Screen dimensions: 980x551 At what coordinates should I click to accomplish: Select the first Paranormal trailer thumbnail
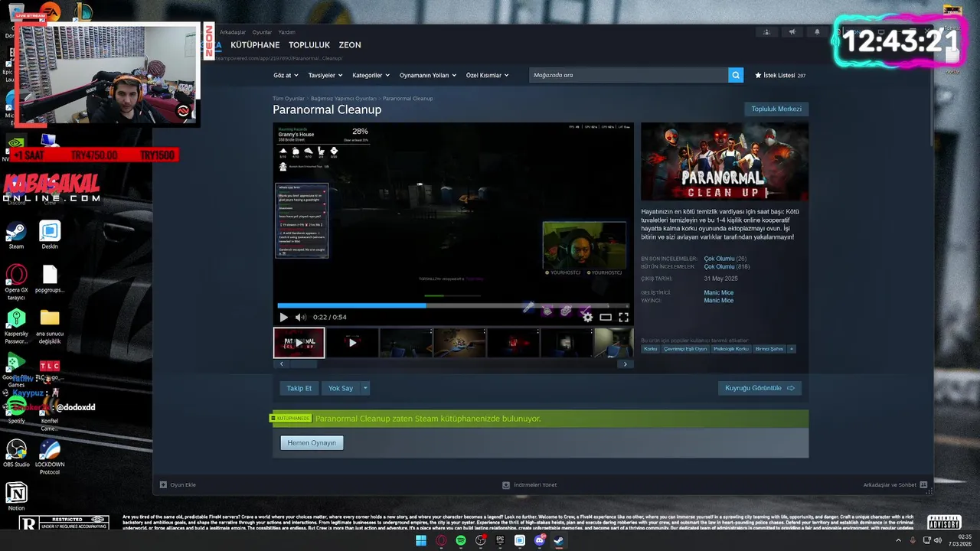click(x=299, y=343)
